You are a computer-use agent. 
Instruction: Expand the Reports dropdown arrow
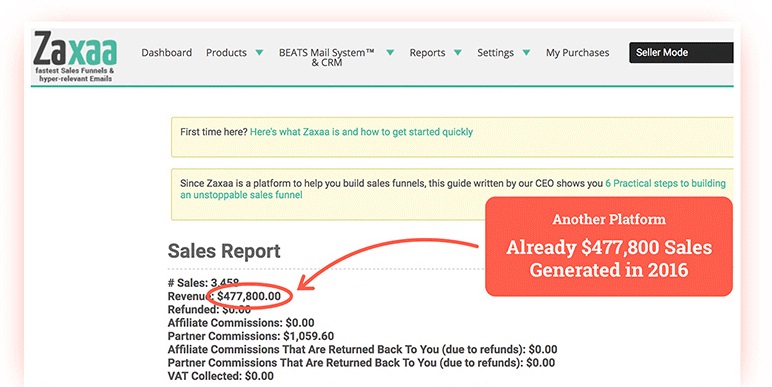coord(458,53)
